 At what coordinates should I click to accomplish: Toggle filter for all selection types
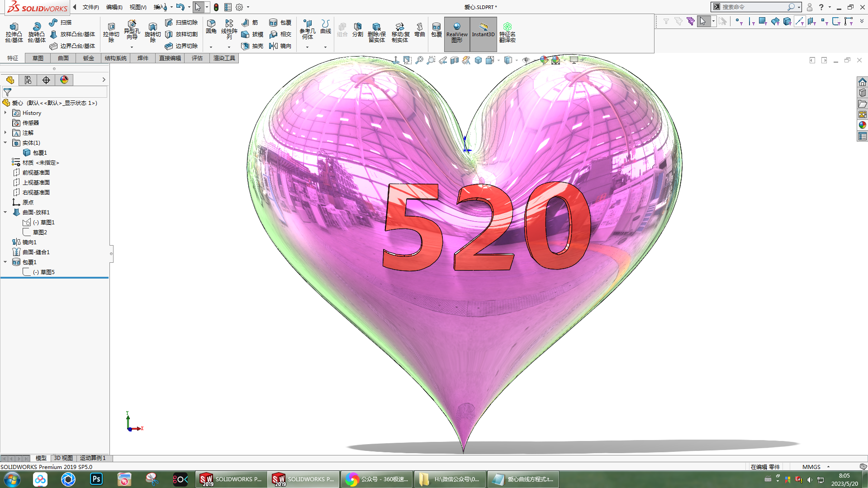pos(690,21)
